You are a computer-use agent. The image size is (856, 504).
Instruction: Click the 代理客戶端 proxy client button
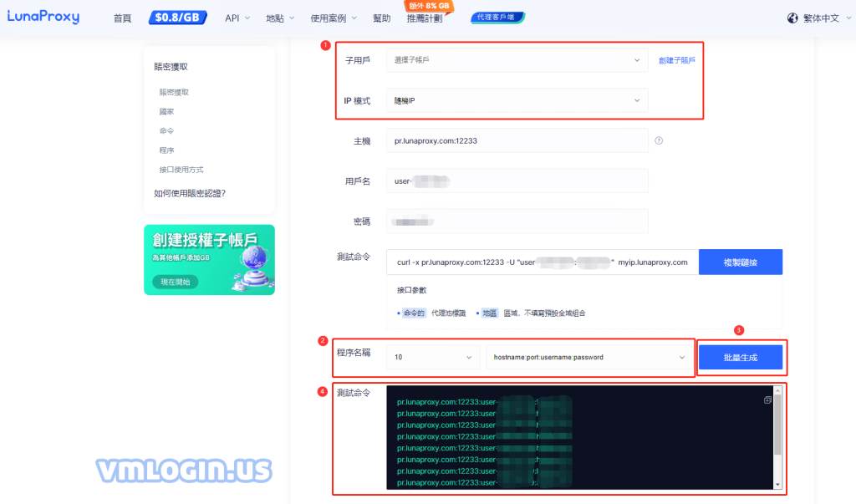(497, 18)
